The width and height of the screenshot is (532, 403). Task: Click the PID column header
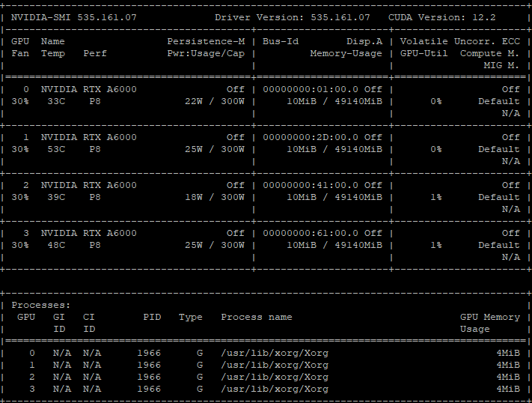click(x=152, y=317)
